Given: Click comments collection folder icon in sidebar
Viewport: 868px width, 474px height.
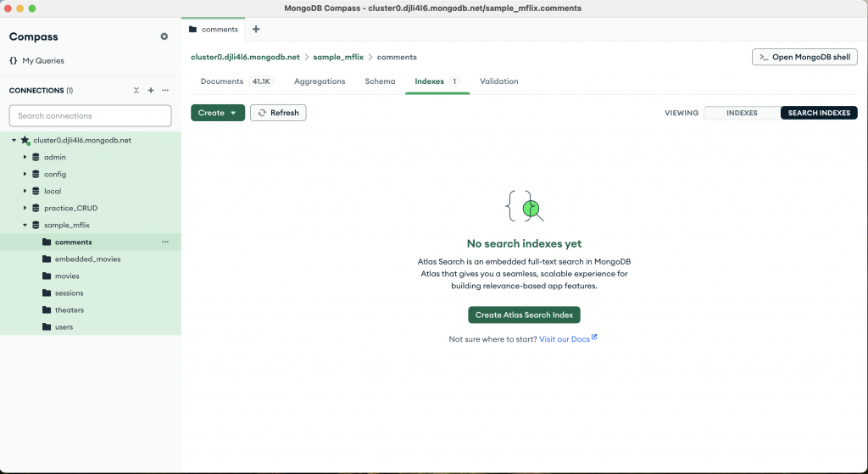Looking at the screenshot, I should click(47, 242).
